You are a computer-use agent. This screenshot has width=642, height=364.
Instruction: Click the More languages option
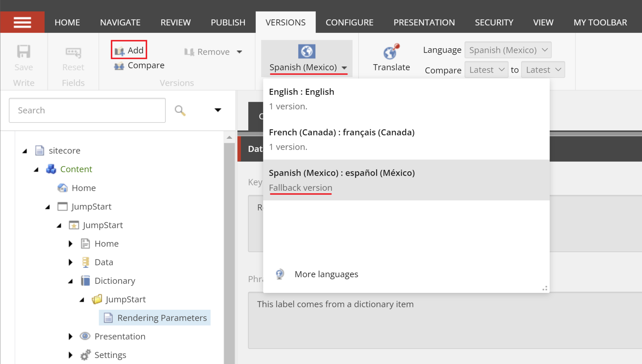click(326, 274)
